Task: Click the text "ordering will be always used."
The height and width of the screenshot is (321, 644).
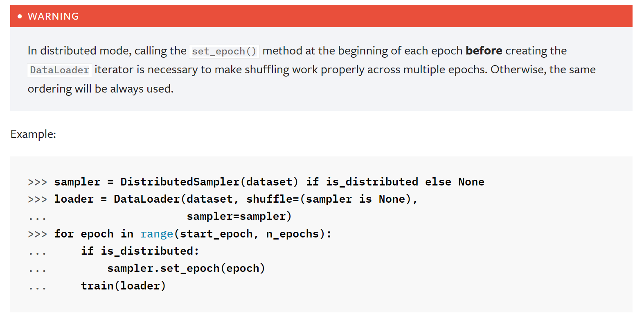Action: (101, 89)
